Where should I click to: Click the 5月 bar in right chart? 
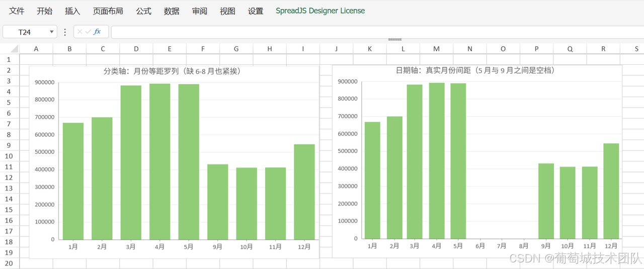click(458, 161)
